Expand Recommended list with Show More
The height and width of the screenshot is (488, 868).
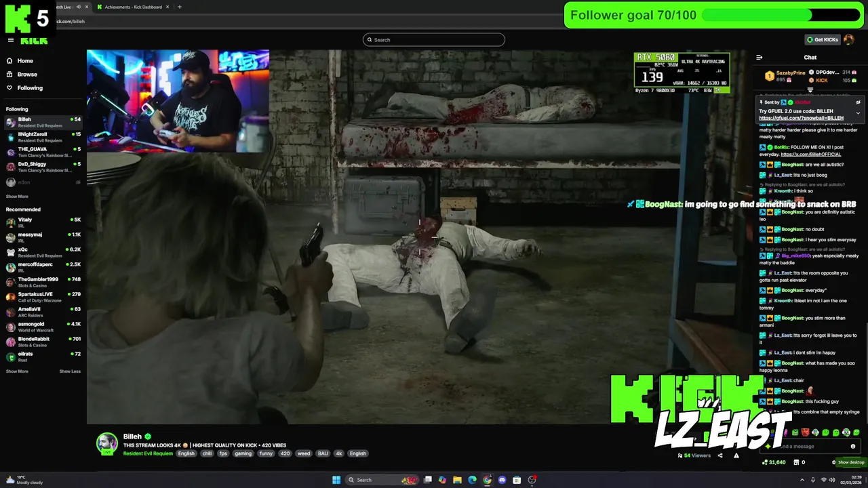point(17,371)
